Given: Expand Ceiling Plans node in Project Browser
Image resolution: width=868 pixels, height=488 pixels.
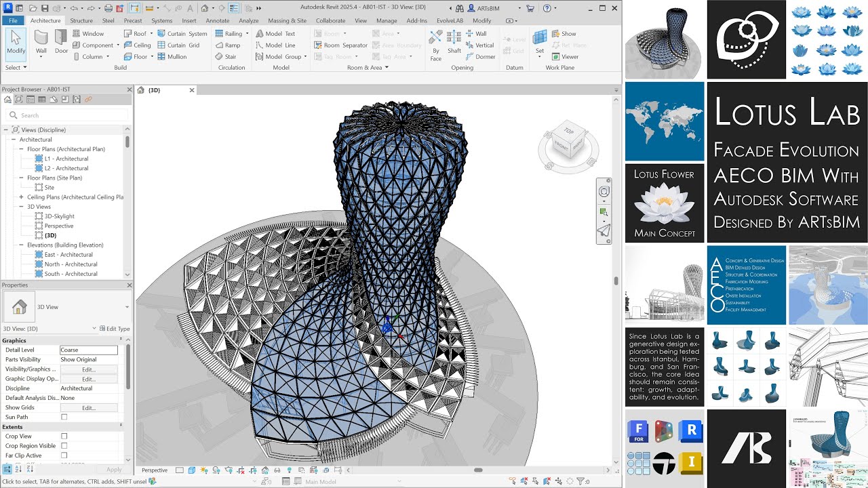Looking at the screenshot, I should (x=21, y=197).
